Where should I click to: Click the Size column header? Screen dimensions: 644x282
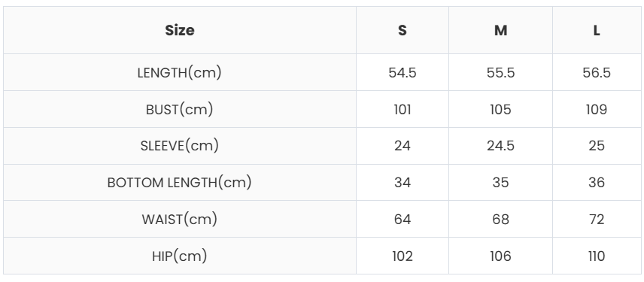pyautogui.click(x=180, y=30)
